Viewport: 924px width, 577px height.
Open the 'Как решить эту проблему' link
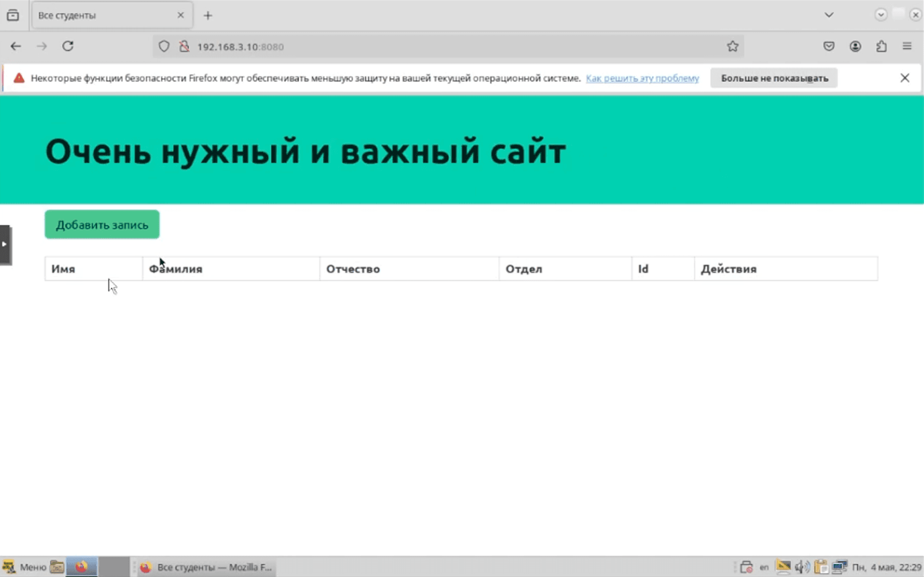[x=642, y=78]
